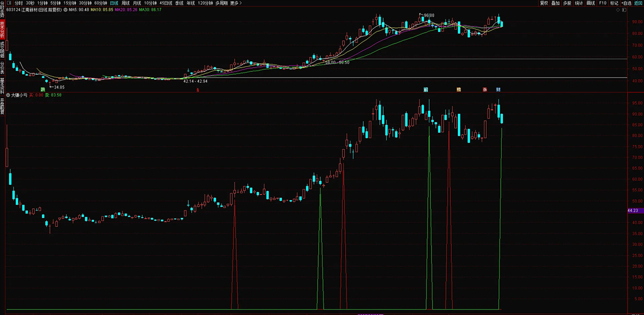Click the diamond icon at chart top right
Screen dimensions: 644x315
(x=618, y=9)
